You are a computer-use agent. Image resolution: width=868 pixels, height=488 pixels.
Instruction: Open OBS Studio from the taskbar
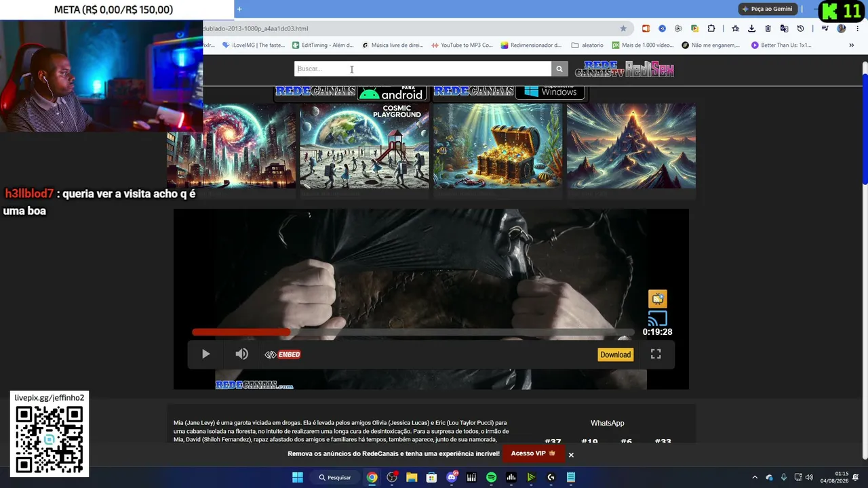coord(392,477)
